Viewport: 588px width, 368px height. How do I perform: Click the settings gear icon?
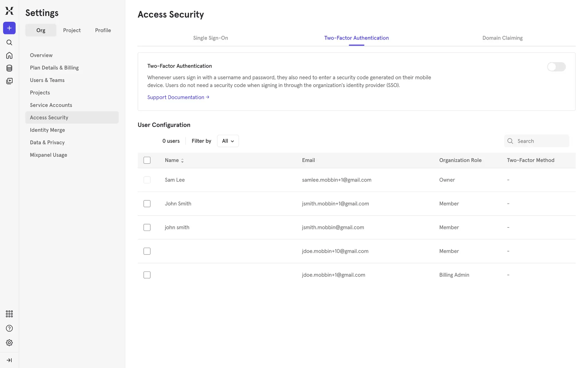[x=9, y=343]
